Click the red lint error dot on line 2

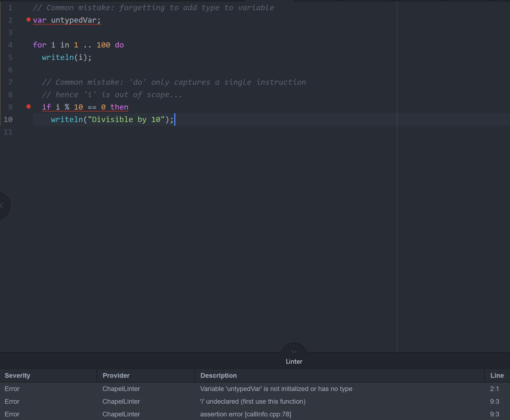click(28, 20)
